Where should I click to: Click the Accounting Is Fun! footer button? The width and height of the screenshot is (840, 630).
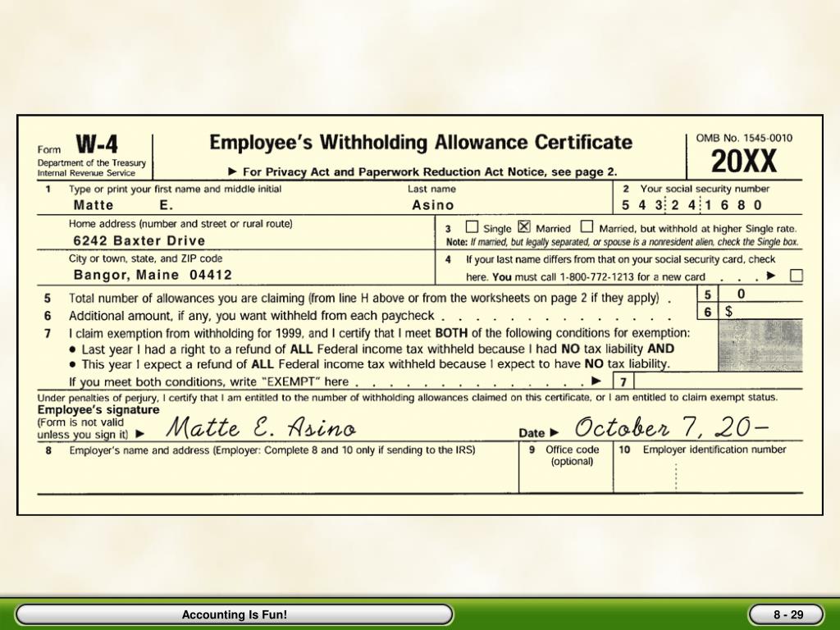point(234,614)
